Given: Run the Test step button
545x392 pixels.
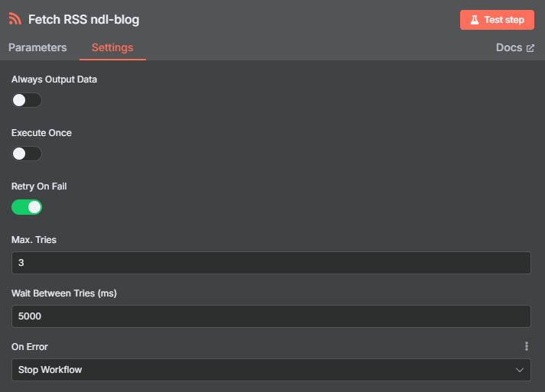Looking at the screenshot, I should pos(497,20).
